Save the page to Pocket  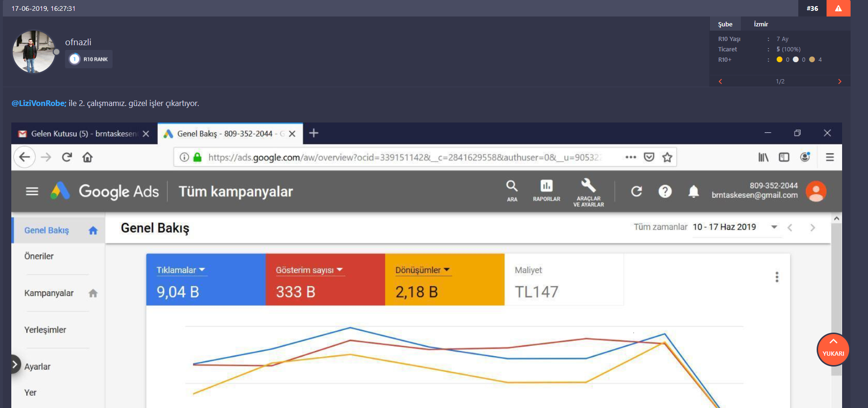click(649, 157)
